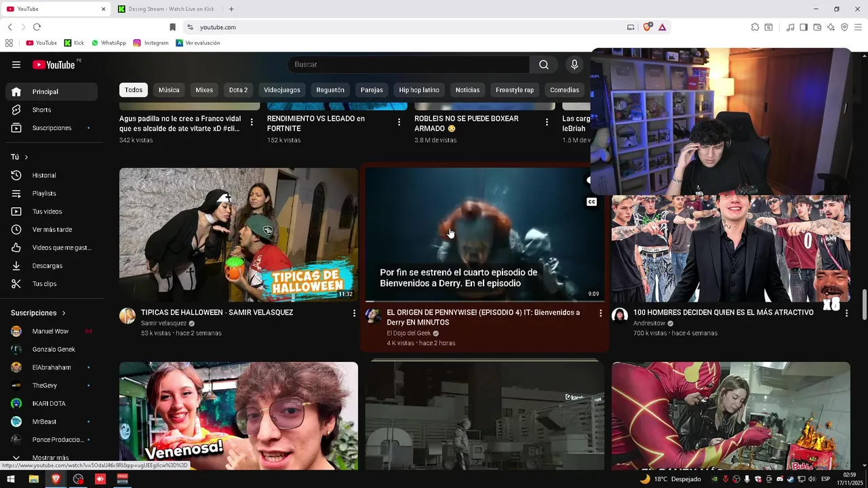Open Manuel Wow subscription channel
The image size is (868, 488).
(x=52, y=331)
